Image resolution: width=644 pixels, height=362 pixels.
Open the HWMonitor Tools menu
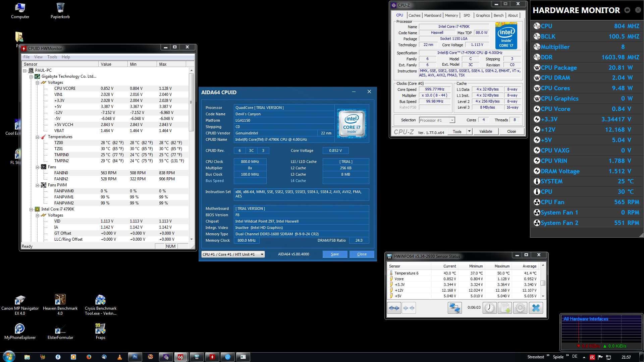pyautogui.click(x=52, y=57)
